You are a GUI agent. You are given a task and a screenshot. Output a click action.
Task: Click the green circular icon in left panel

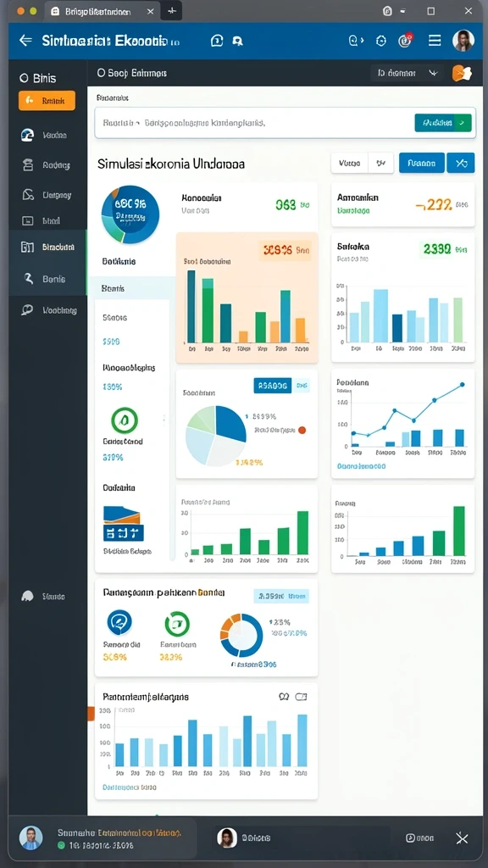point(125,420)
